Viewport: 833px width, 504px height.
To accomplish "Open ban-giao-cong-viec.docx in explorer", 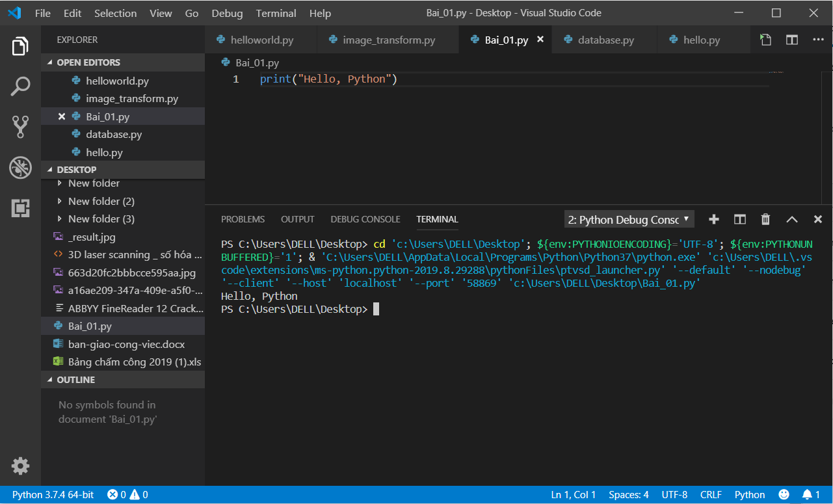I will [126, 344].
